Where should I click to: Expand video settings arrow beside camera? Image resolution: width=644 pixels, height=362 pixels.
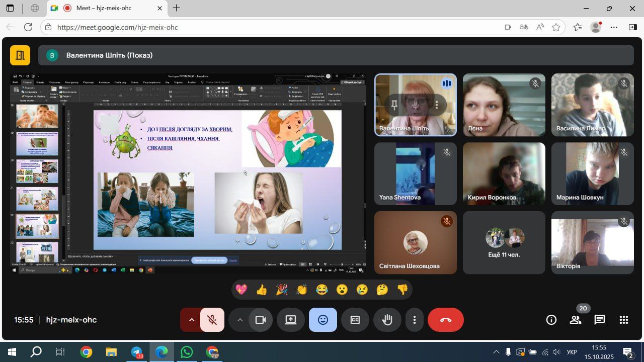[x=240, y=320]
